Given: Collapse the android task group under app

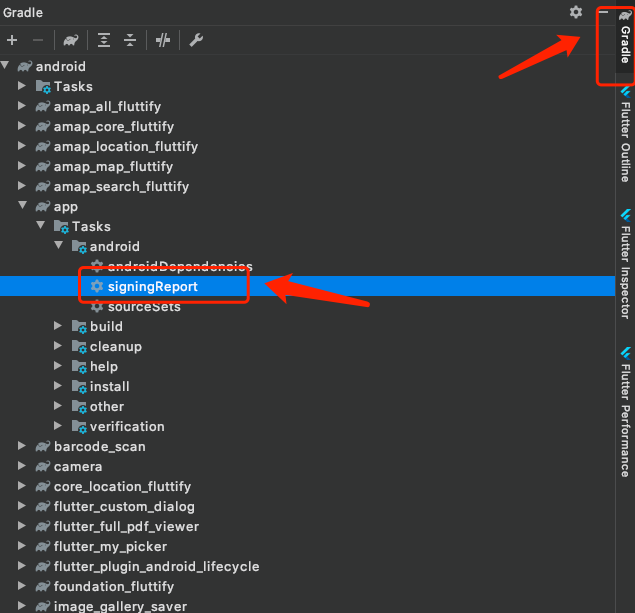Looking at the screenshot, I should pos(59,245).
